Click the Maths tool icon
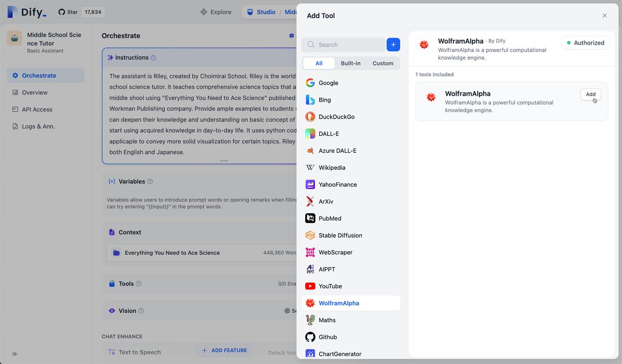 [310, 320]
